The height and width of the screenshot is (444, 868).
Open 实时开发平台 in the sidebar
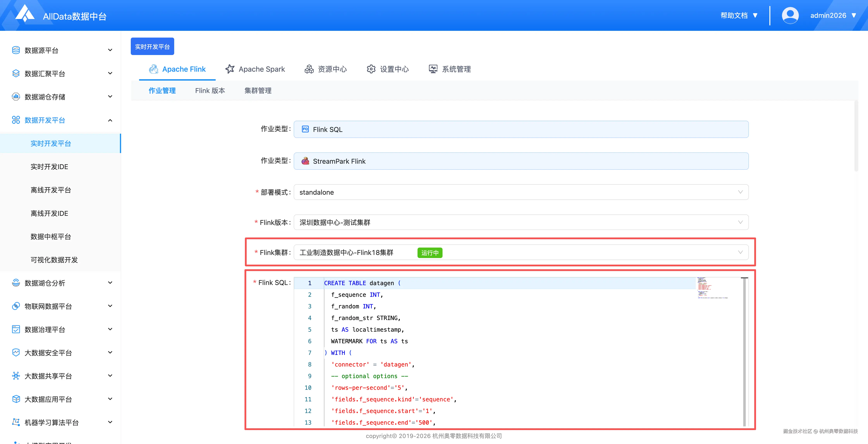pyautogui.click(x=60, y=144)
